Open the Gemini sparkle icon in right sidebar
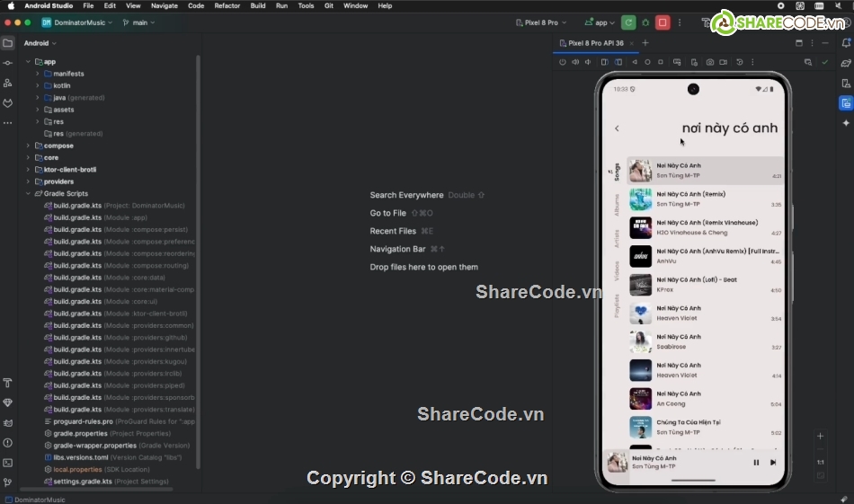This screenshot has width=854, height=504. pyautogui.click(x=846, y=123)
